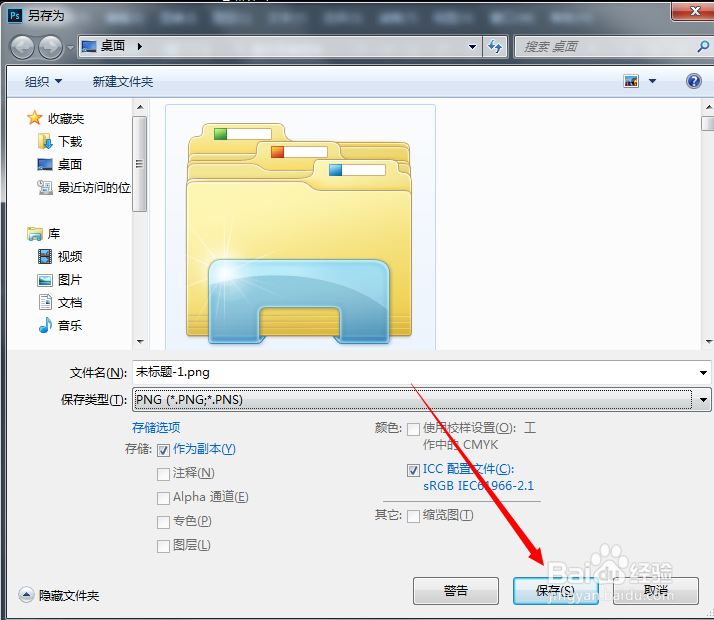Screen dimensions: 714x620
Task: Close the 另存为 dialog
Action: [694, 11]
